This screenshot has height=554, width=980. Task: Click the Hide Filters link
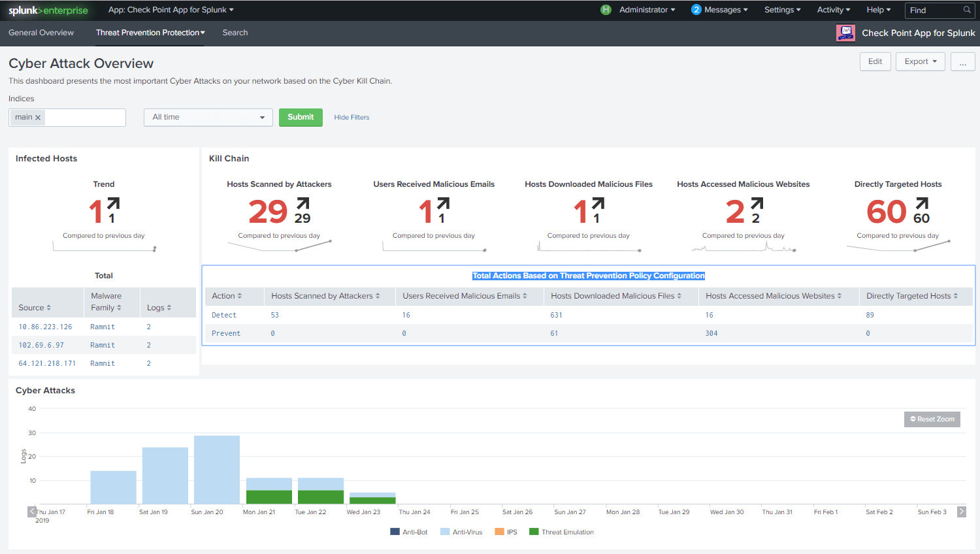coord(351,117)
